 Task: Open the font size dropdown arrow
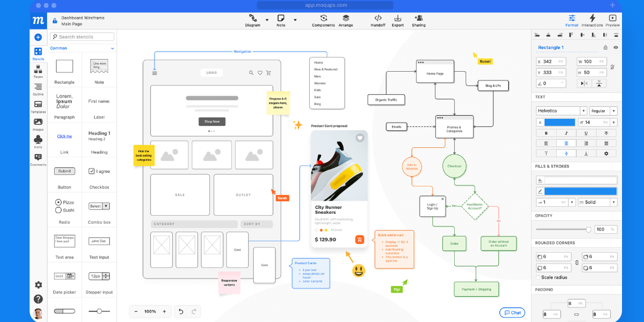pos(614,123)
